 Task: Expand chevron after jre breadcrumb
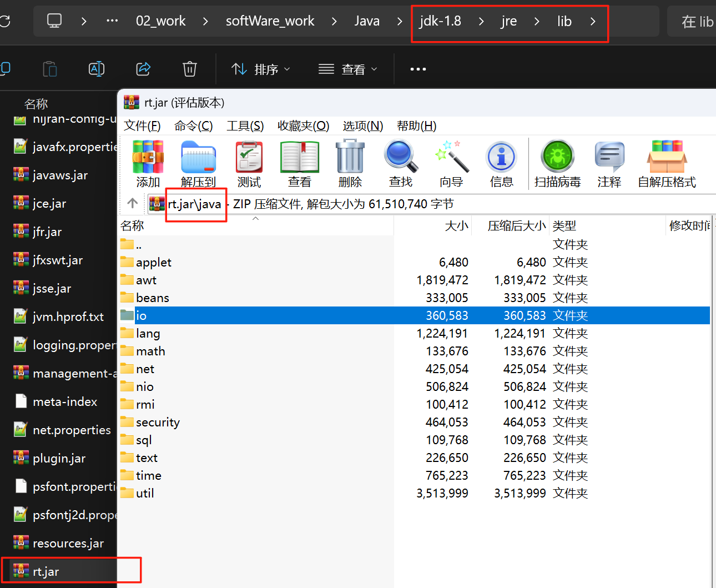(537, 21)
